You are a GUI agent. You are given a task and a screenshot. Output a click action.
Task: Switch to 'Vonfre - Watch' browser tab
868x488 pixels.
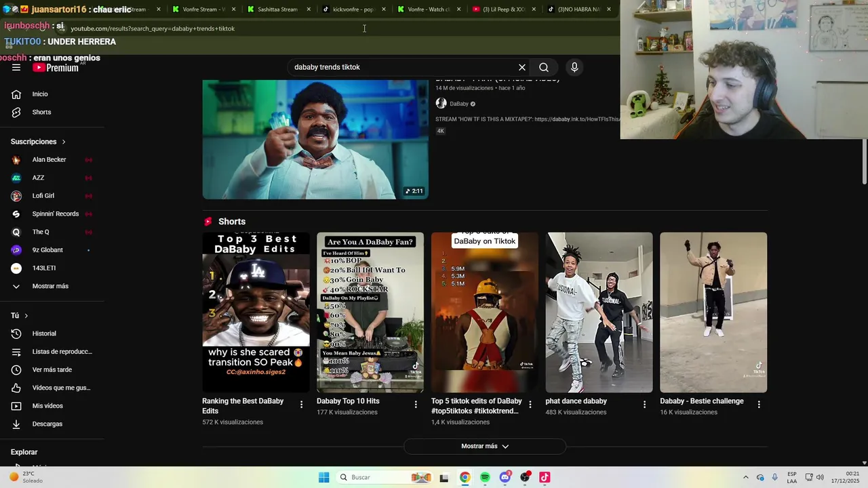coord(429,9)
